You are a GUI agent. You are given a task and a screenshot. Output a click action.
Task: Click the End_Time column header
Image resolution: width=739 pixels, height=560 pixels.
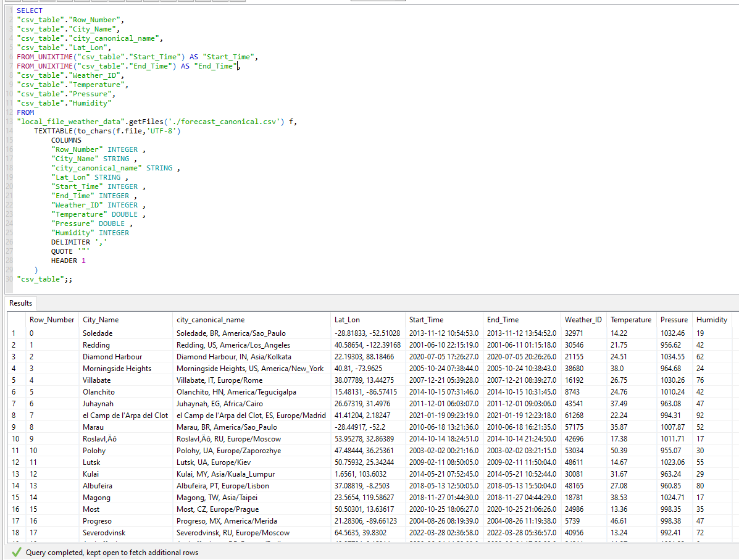[x=503, y=320]
